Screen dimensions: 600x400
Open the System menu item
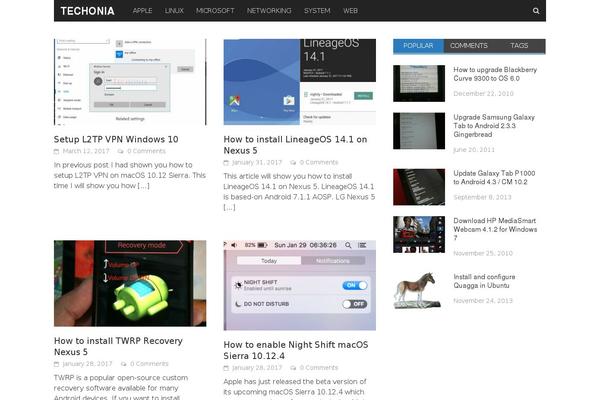tap(317, 11)
